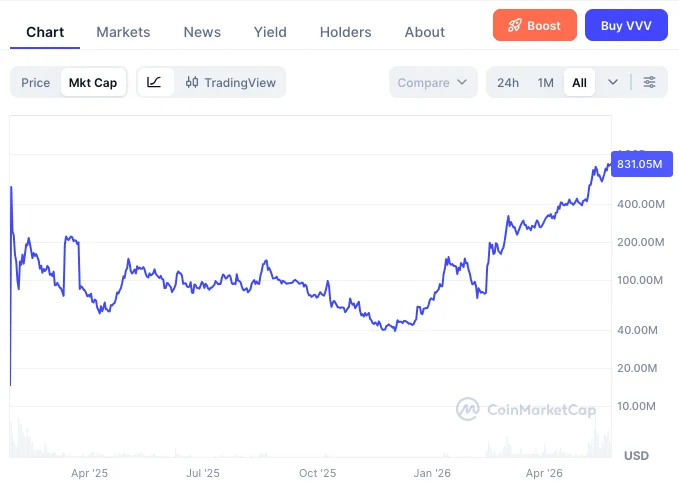This screenshot has height=494, width=679.
Task: Switch to the Markets tab
Action: tap(123, 32)
